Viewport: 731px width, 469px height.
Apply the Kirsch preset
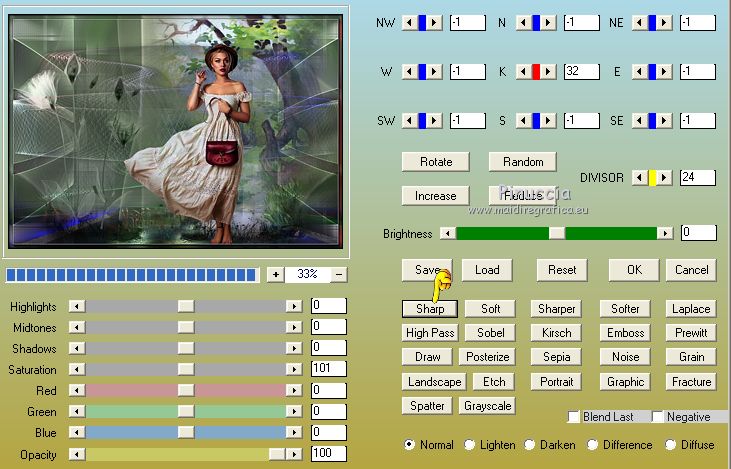[x=557, y=333]
